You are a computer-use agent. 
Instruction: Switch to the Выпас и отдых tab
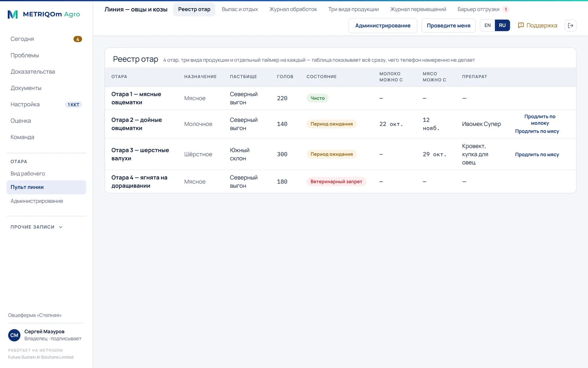pyautogui.click(x=240, y=9)
